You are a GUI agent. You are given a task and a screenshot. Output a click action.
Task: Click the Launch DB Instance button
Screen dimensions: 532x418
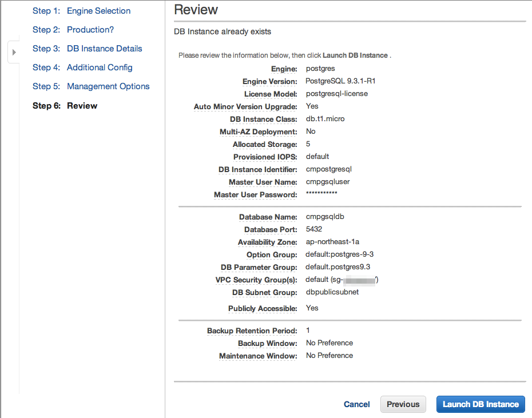coord(480,404)
